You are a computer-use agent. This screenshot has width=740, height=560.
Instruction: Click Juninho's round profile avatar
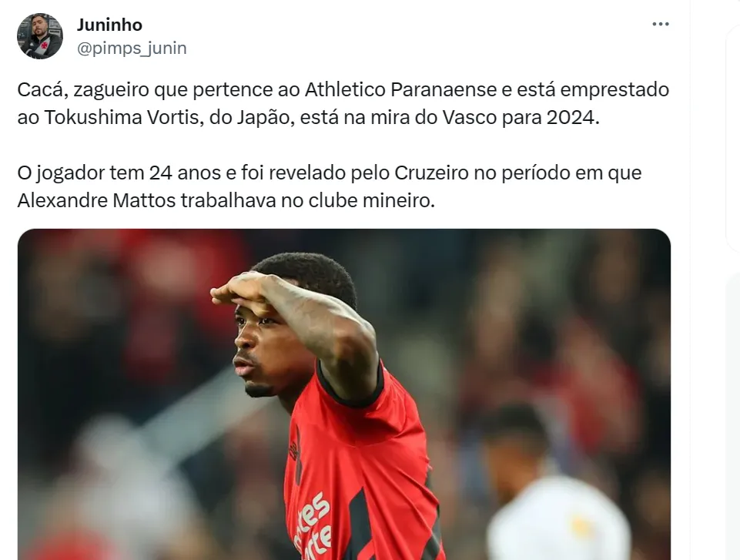pos(39,36)
